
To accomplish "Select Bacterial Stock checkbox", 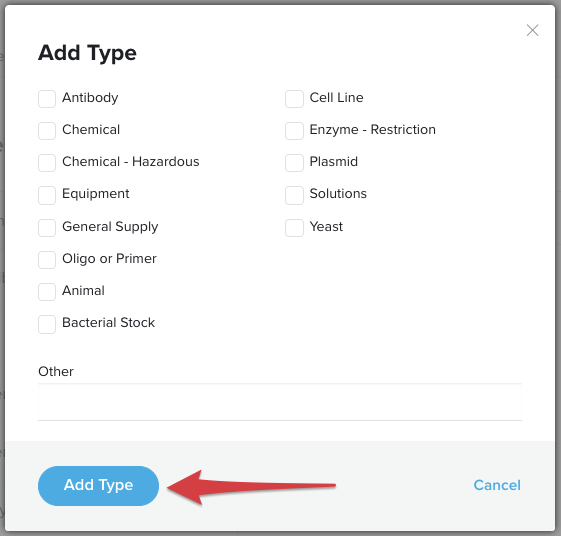I will click(47, 324).
